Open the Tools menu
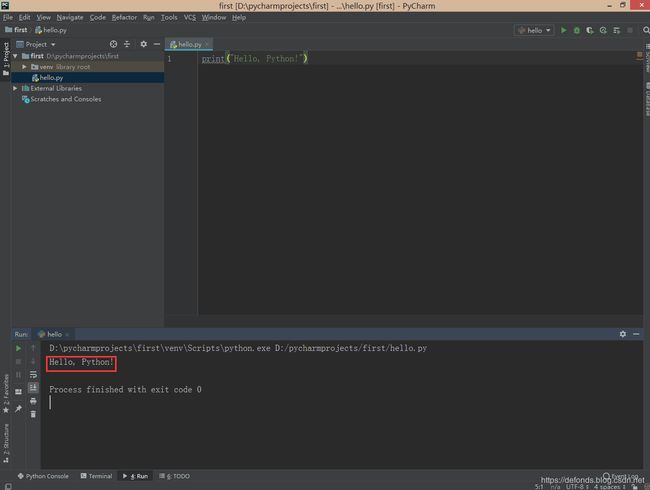This screenshot has height=490, width=650. pyautogui.click(x=169, y=17)
